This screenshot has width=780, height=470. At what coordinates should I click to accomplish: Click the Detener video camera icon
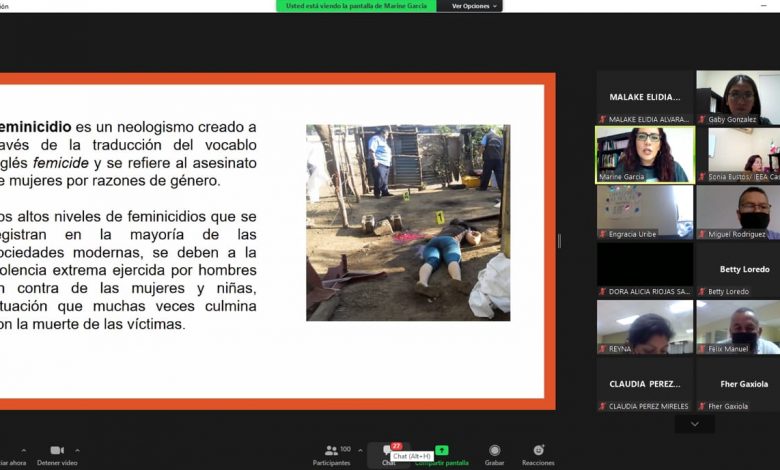[57, 451]
